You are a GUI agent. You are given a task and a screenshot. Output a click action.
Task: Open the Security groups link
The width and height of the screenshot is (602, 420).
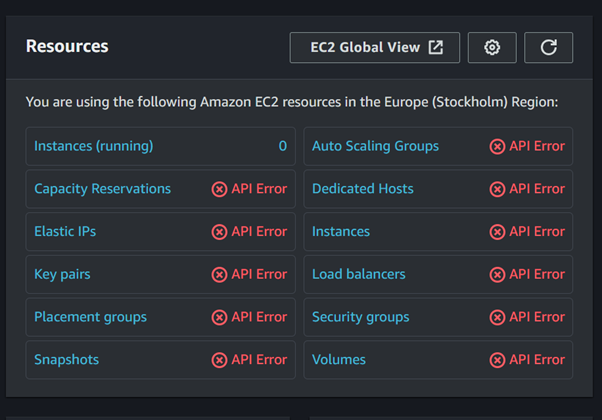pyautogui.click(x=361, y=317)
